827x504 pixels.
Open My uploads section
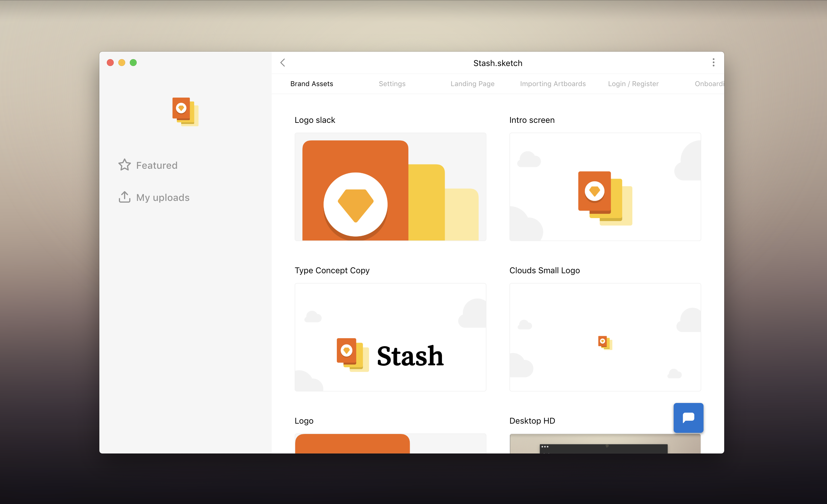coord(154,197)
